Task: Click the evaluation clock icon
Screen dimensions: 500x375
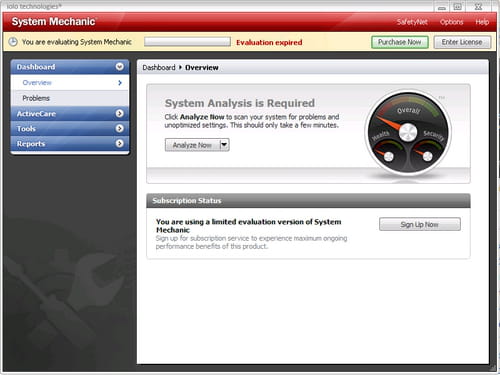Action: tap(13, 42)
